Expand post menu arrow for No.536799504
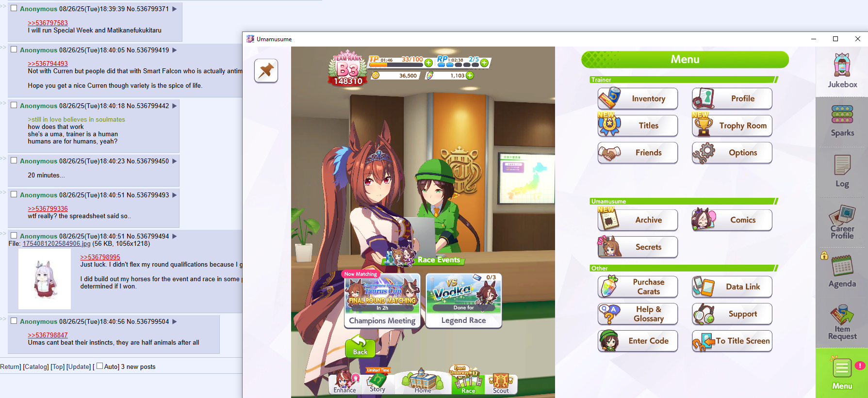The image size is (868, 398). point(175,321)
